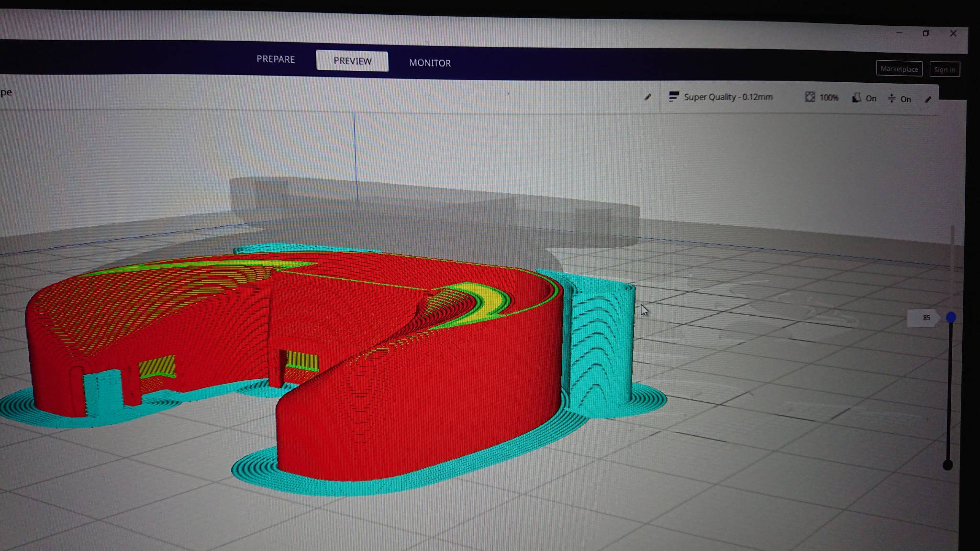Click the infill density icon
Viewport: 980px width, 551px height.
[x=810, y=97]
